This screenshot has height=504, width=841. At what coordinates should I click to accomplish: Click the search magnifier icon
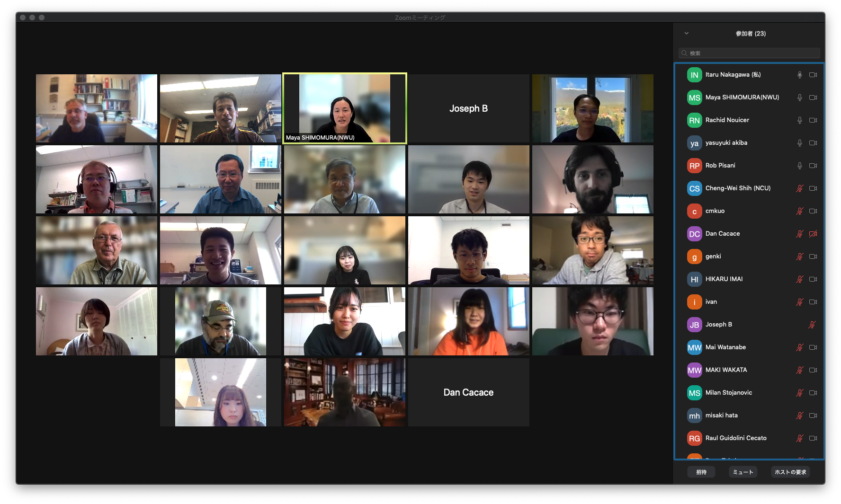pyautogui.click(x=684, y=53)
